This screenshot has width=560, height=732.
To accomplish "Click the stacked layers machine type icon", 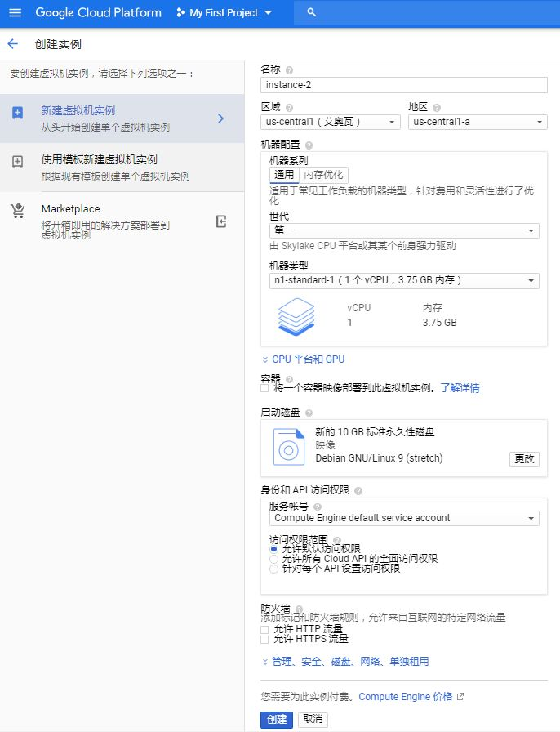I will coord(296,316).
